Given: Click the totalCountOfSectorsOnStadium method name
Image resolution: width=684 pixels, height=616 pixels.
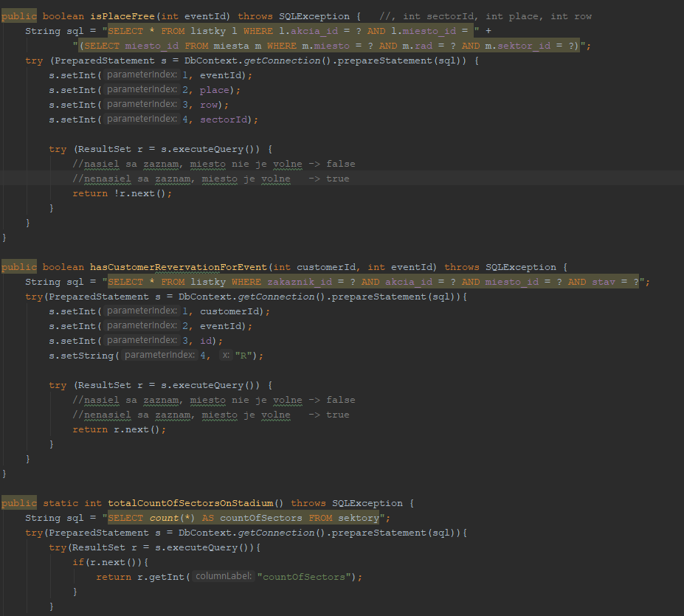Looking at the screenshot, I should tap(190, 503).
